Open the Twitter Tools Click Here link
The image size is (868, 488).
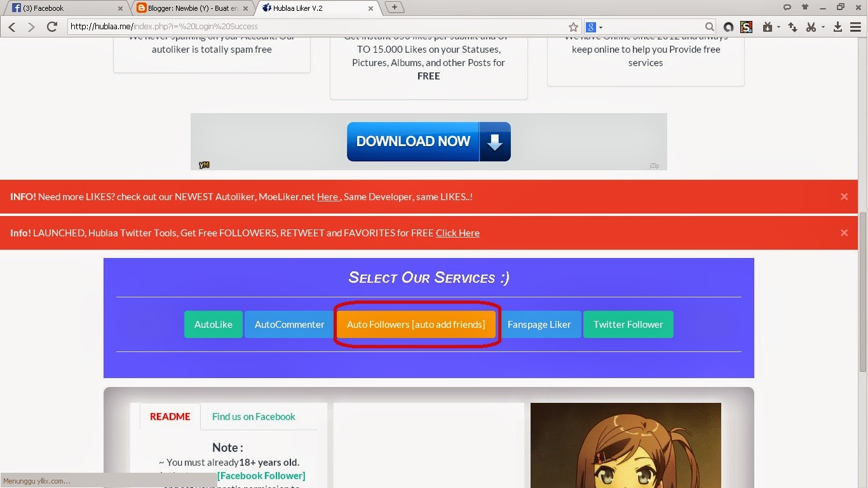point(458,233)
